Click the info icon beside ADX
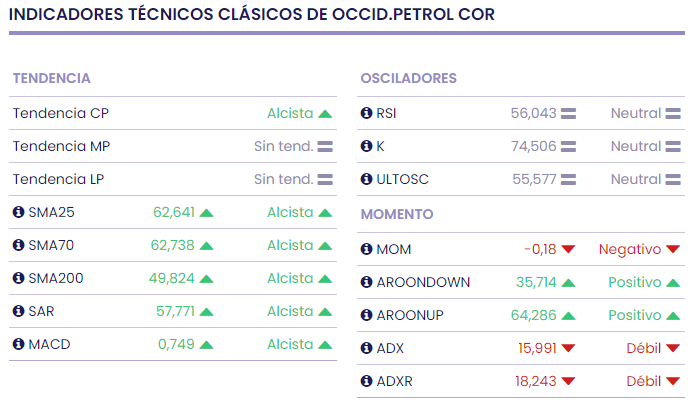 click(366, 348)
